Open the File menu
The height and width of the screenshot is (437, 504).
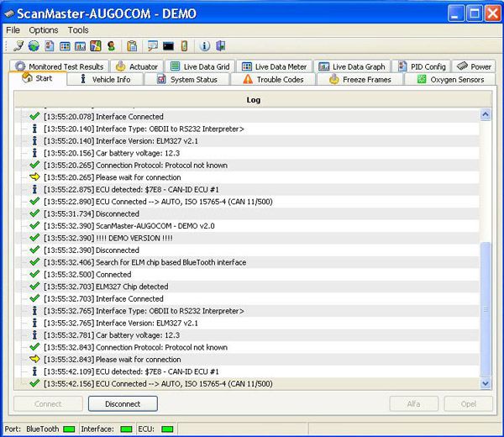[13, 30]
